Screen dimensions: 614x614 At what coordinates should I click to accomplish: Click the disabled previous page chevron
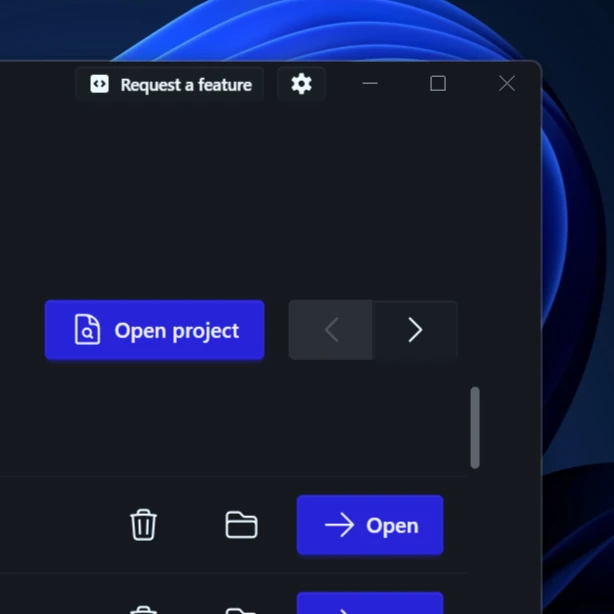(x=331, y=330)
